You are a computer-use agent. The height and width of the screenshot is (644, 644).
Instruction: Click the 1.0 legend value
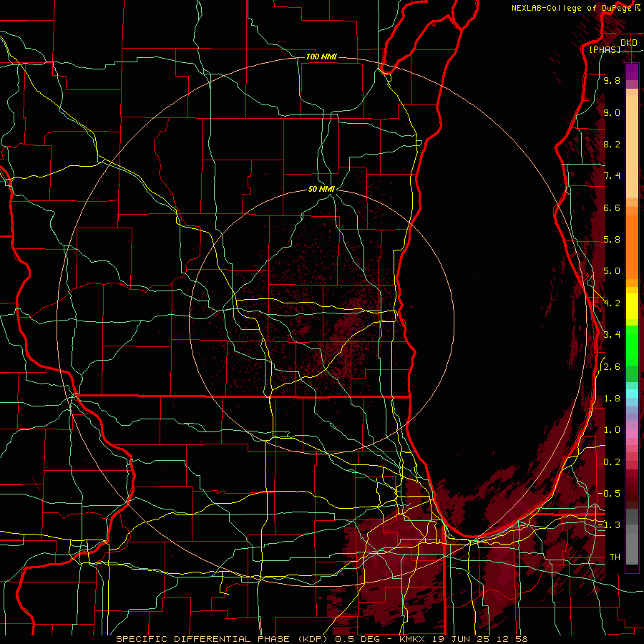tap(612, 431)
